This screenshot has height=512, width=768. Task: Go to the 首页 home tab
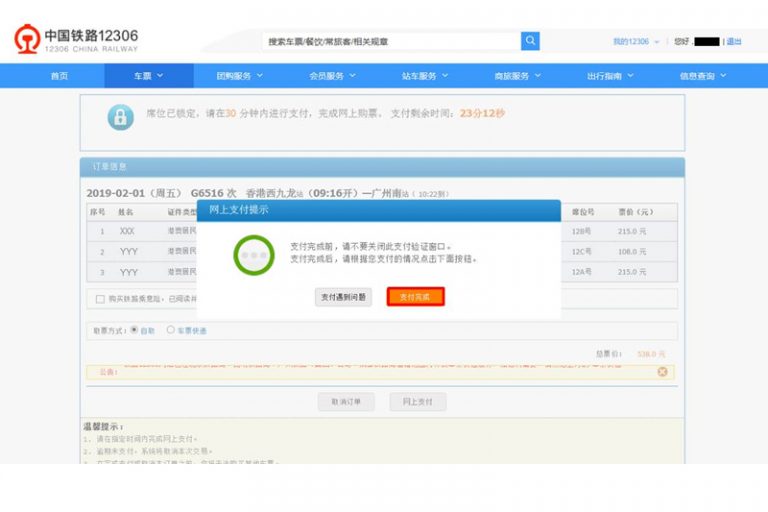[59, 76]
